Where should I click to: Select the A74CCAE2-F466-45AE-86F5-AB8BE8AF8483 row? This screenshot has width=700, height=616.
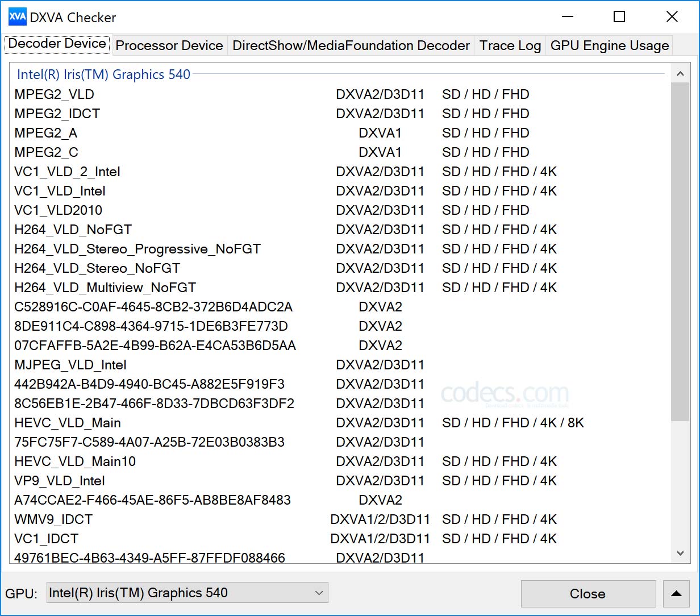pos(340,500)
